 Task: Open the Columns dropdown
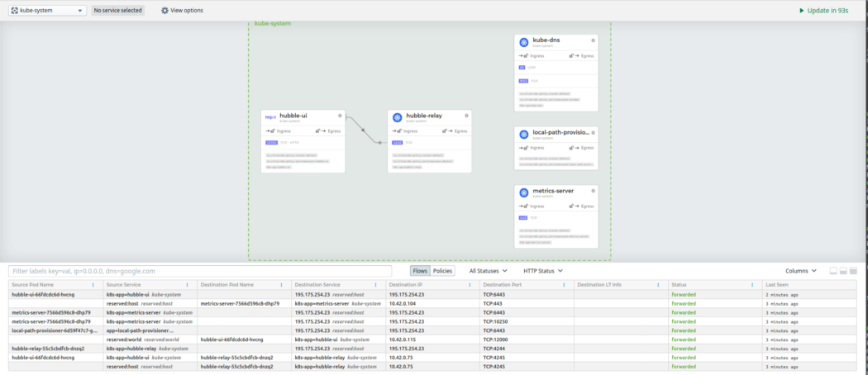coord(800,271)
